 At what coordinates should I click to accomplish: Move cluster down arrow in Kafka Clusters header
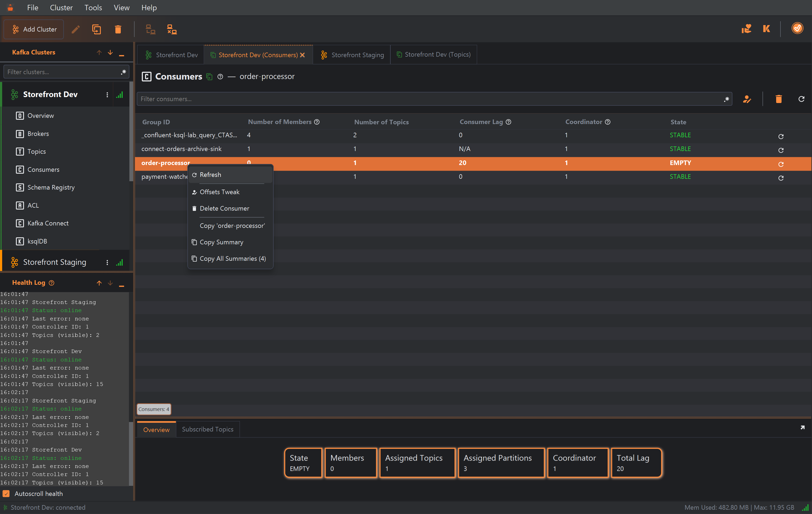pyautogui.click(x=110, y=52)
